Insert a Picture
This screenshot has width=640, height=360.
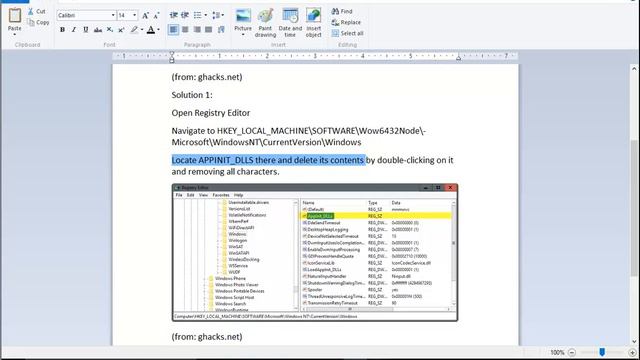[x=243, y=19]
